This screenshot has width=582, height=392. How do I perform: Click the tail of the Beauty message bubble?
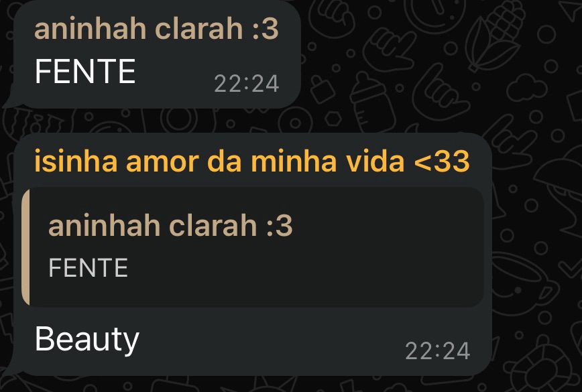point(9,367)
